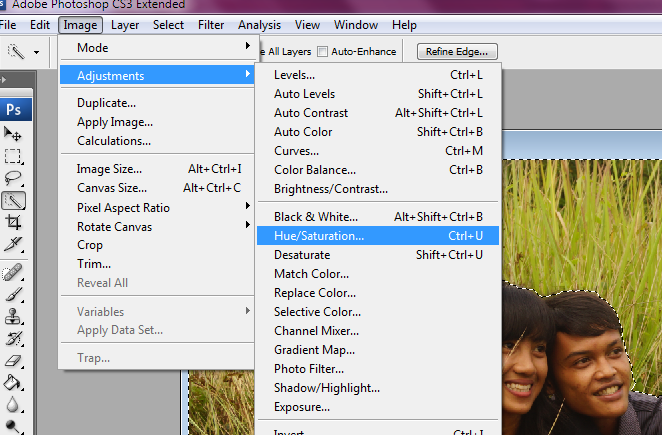Screen dimensions: 662x435
Task: Open the File menu
Action: pyautogui.click(x=8, y=25)
